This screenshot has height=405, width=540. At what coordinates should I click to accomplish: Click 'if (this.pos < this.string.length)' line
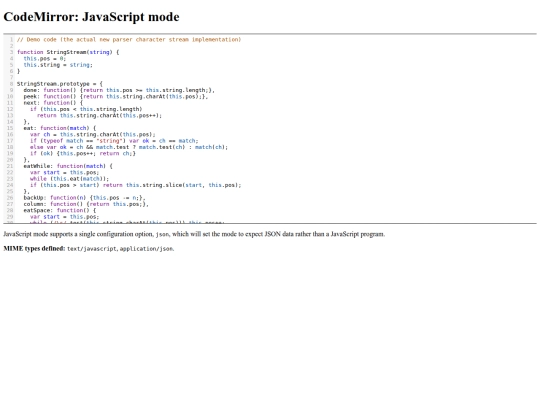(86, 109)
